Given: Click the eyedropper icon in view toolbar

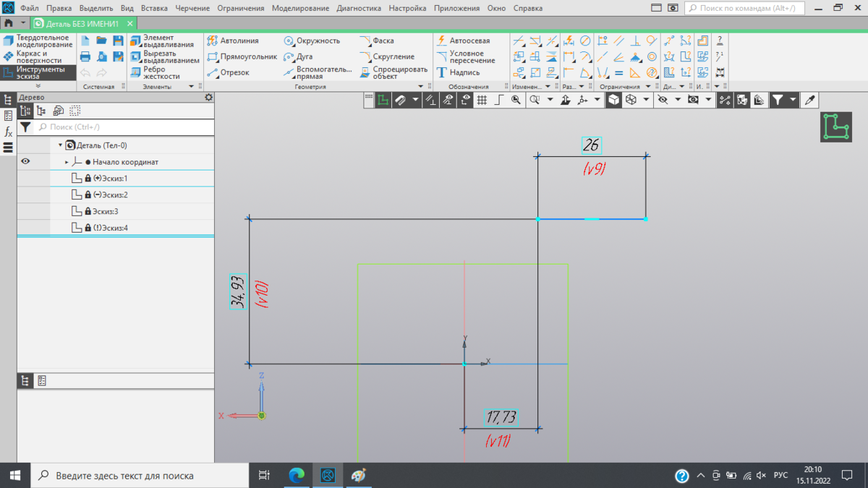Looking at the screenshot, I should [x=810, y=100].
